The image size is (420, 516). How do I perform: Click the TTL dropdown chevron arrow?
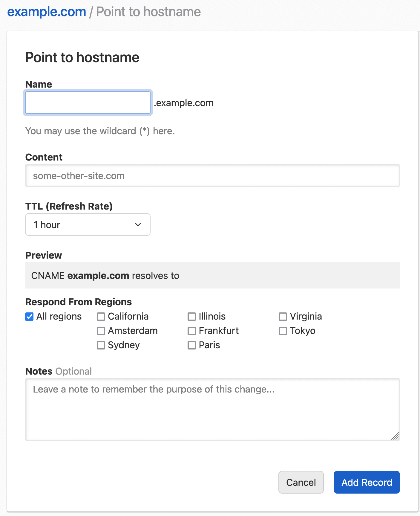pos(138,225)
